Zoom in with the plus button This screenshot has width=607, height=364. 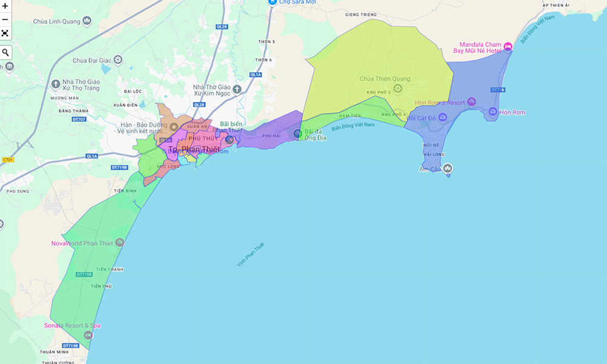5,5
